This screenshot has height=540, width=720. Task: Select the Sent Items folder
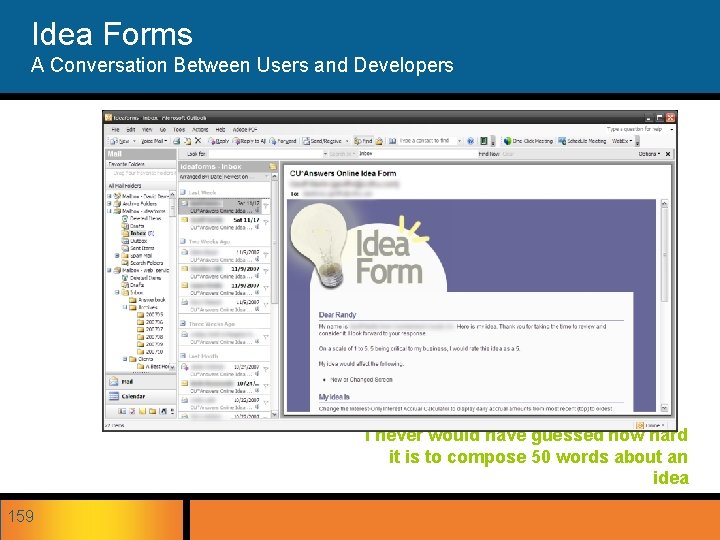pyautogui.click(x=138, y=248)
